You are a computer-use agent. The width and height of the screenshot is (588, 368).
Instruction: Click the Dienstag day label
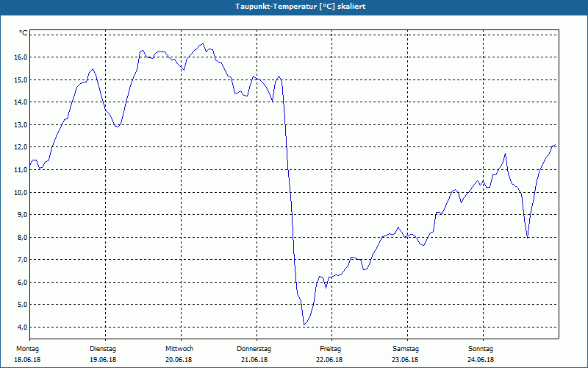click(x=103, y=349)
